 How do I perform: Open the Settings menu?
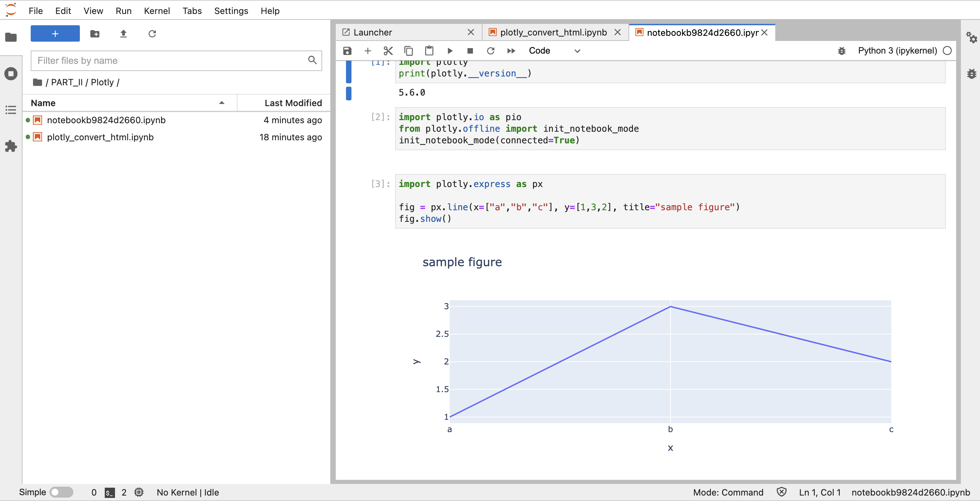pos(231,11)
